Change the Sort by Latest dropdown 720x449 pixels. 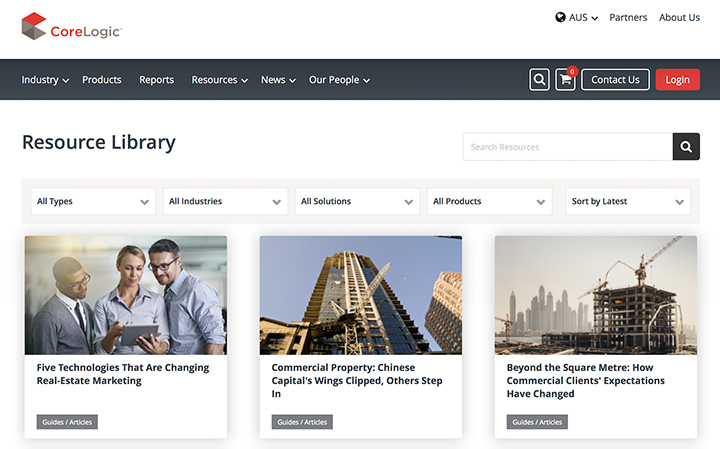click(x=628, y=201)
